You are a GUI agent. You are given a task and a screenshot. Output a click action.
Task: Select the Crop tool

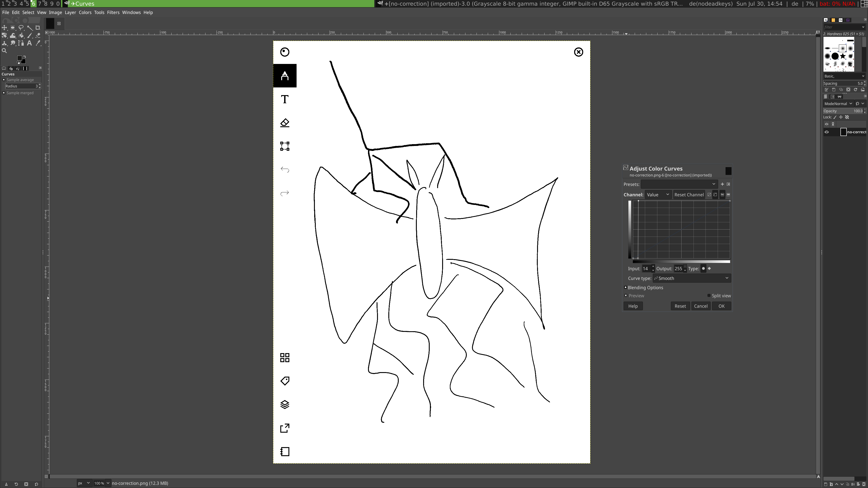pyautogui.click(x=38, y=28)
